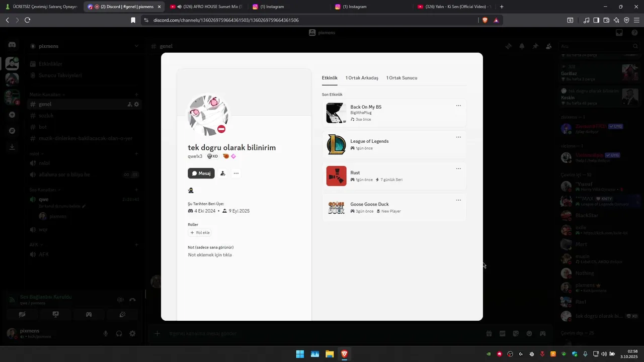Open Windows Start menu
This screenshot has width=644, height=362.
[300, 354]
